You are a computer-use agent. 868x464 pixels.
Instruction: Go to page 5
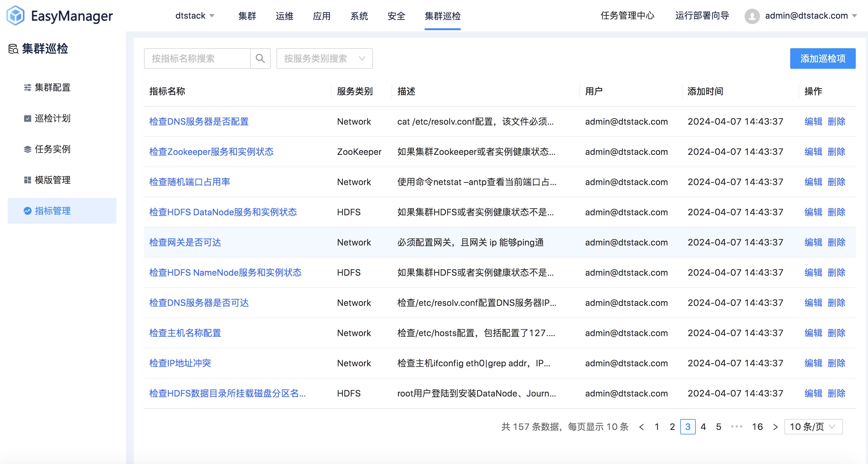tap(719, 427)
